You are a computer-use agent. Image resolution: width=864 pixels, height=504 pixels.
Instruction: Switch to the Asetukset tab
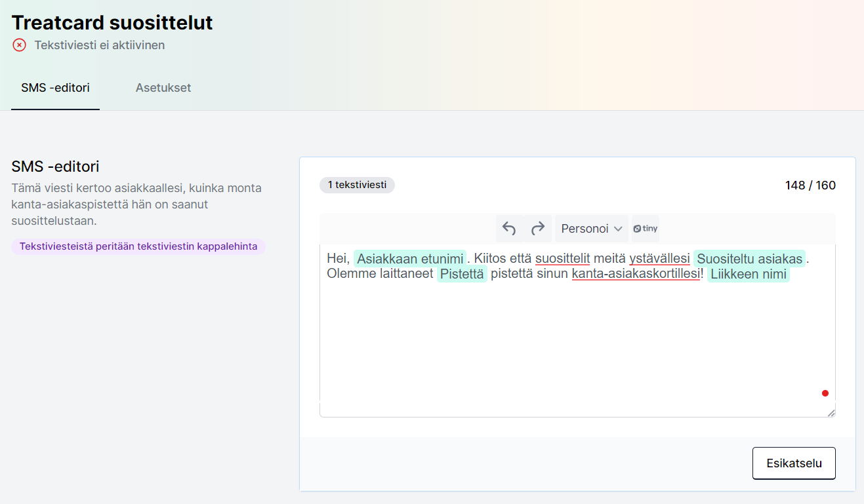163,88
